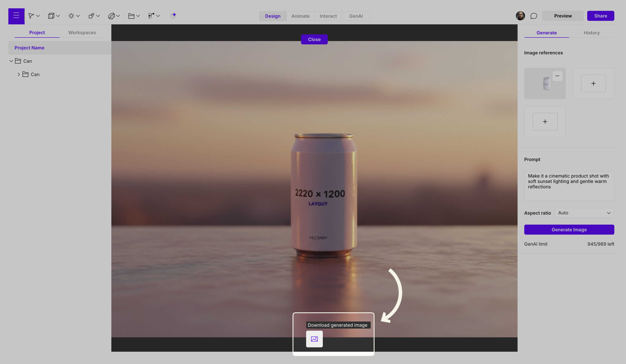Image resolution: width=626 pixels, height=364 pixels.
Task: Open the comments speech bubble
Action: [x=534, y=16]
